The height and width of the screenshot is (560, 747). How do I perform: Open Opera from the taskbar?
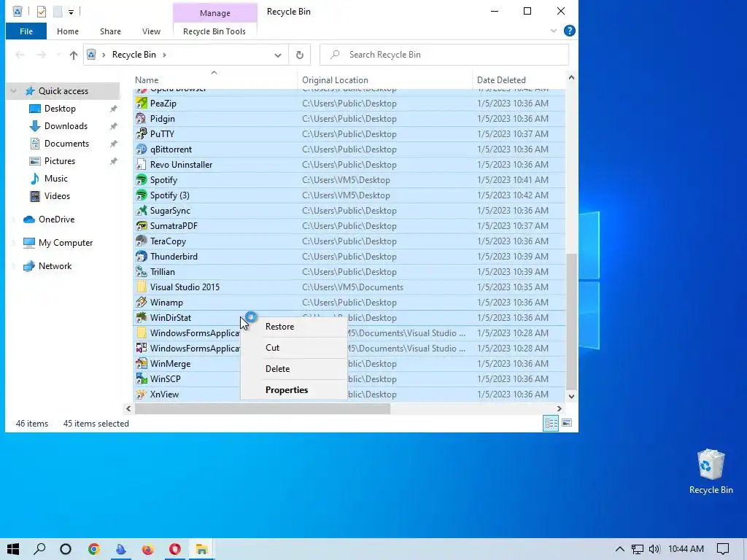point(175,549)
